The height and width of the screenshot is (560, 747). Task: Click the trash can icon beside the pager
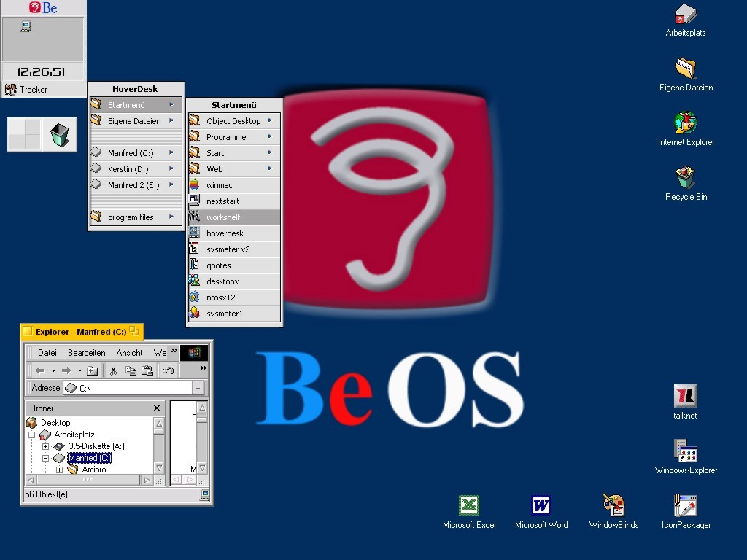point(59,135)
